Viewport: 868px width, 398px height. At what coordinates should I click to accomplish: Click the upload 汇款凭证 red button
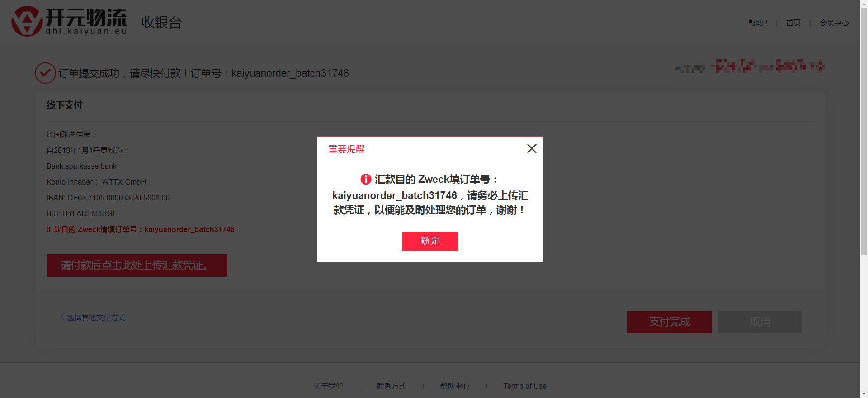pyautogui.click(x=137, y=265)
